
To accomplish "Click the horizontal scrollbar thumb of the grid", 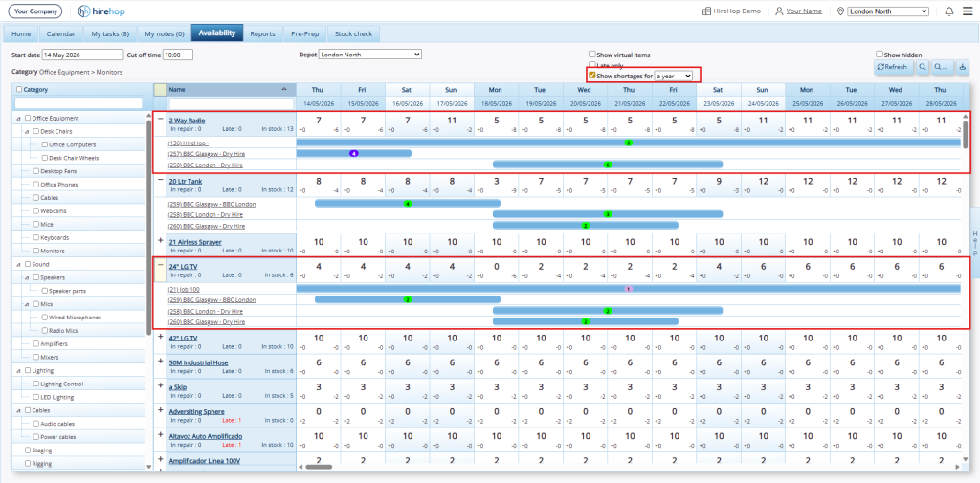I will (x=319, y=466).
